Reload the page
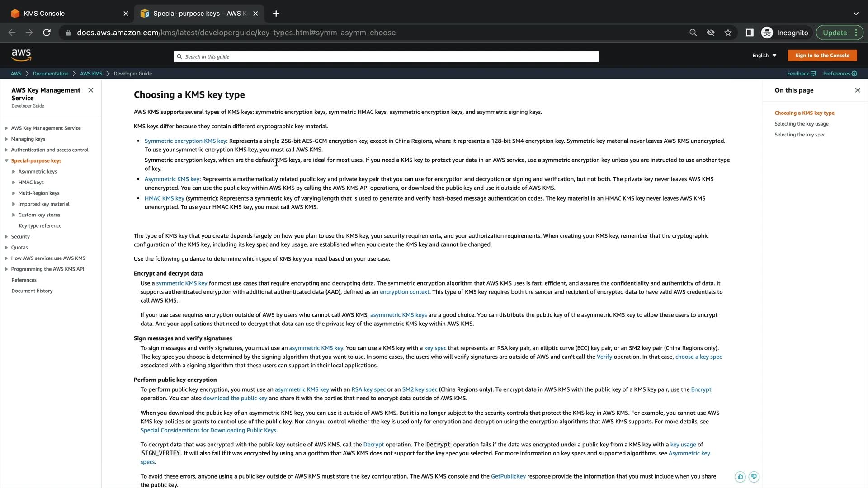 47,33
